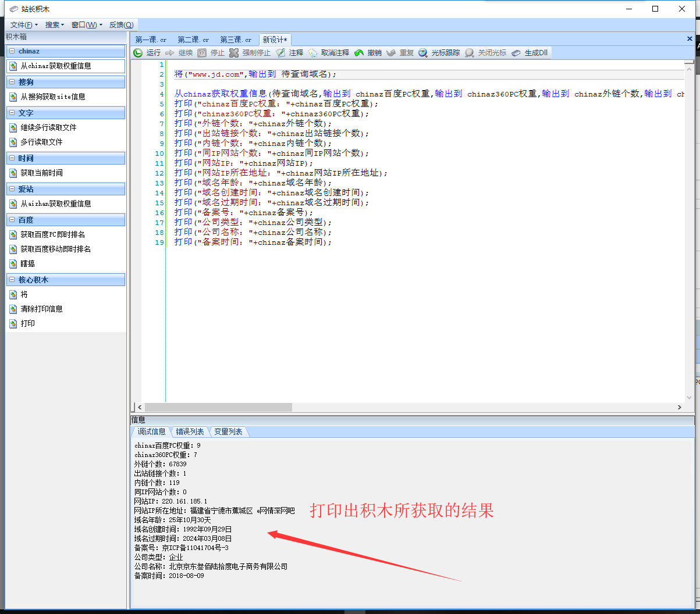The image size is (700, 614).
Task: Close the current editor tab
Action: point(690,39)
